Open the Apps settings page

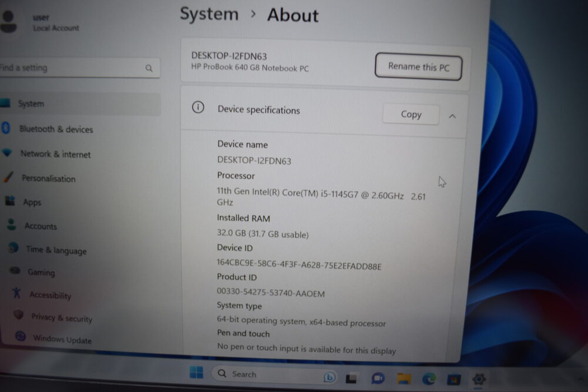click(x=32, y=202)
